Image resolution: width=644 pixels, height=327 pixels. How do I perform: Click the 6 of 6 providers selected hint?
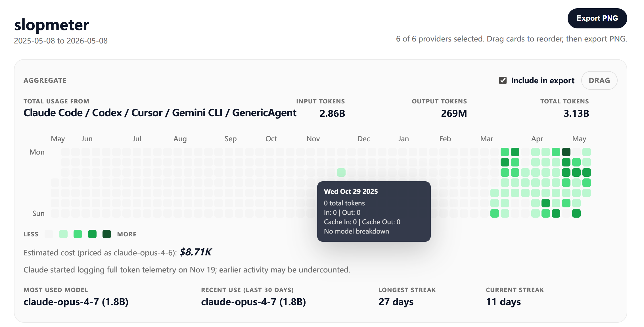512,39
